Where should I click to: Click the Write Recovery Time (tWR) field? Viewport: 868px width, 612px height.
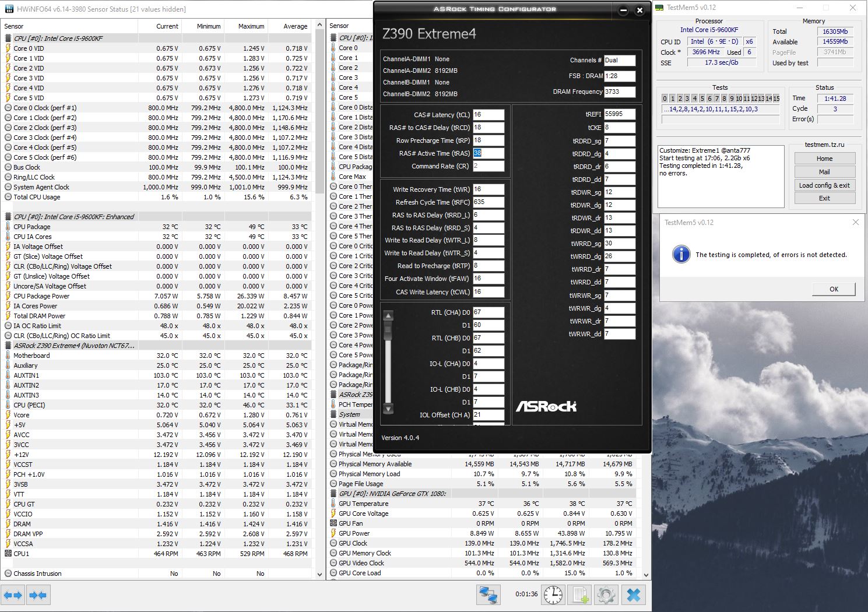tap(488, 189)
